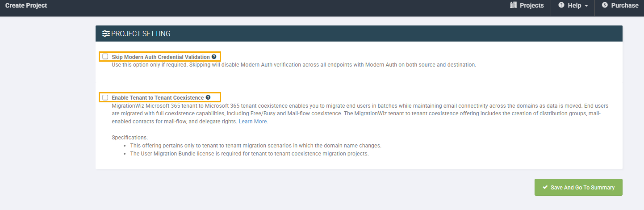The image size is (644, 210).
Task: Click Save And Go To Summary button
Action: (x=578, y=187)
